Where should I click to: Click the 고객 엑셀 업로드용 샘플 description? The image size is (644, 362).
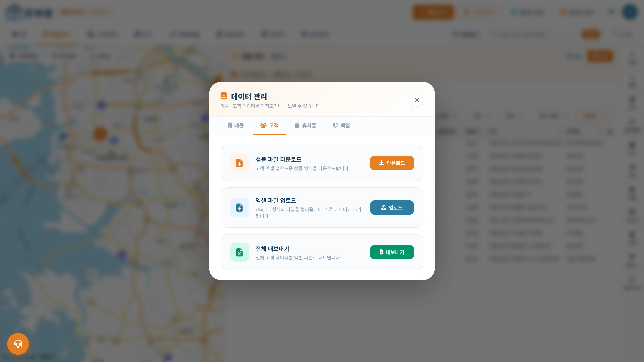(x=302, y=168)
